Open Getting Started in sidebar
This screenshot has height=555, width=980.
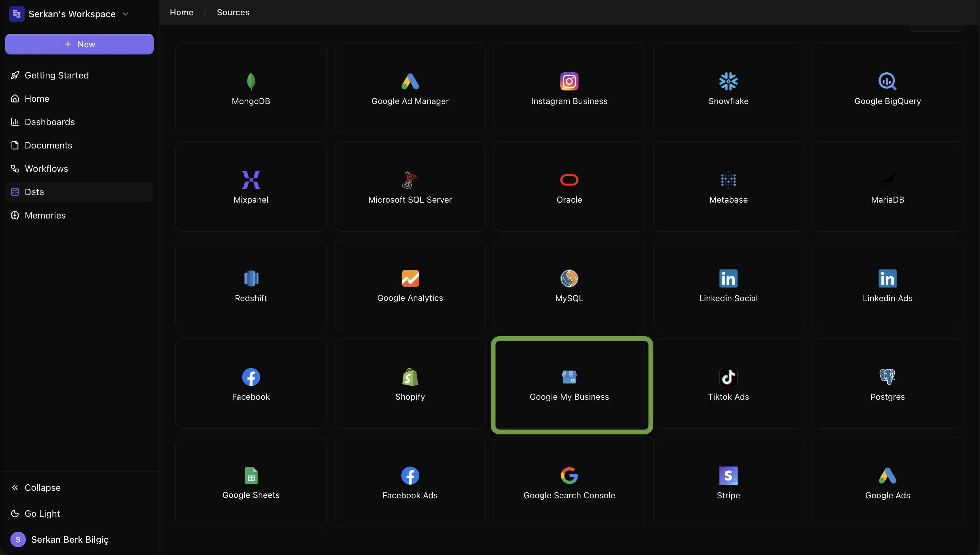coord(79,75)
